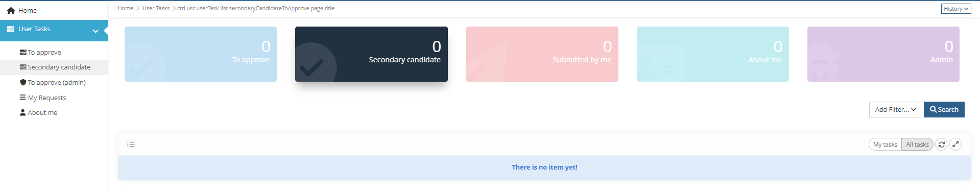Switch to My tasks toggle
The height and width of the screenshot is (191, 980).
[x=885, y=145]
